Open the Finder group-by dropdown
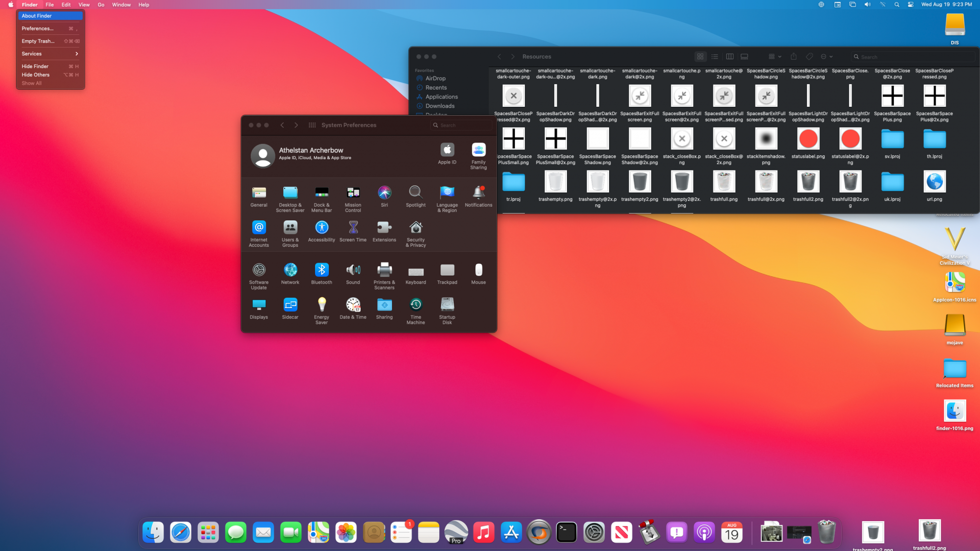 (x=775, y=57)
